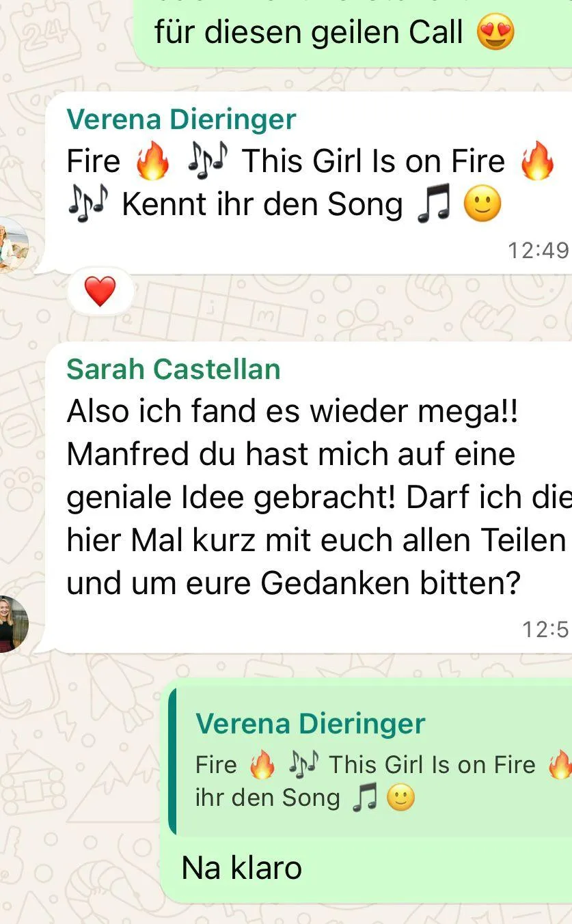The height and width of the screenshot is (924, 572).
Task: Tap Verena Dieringer's name in the quoted reply
Action: pyautogui.click(x=310, y=724)
